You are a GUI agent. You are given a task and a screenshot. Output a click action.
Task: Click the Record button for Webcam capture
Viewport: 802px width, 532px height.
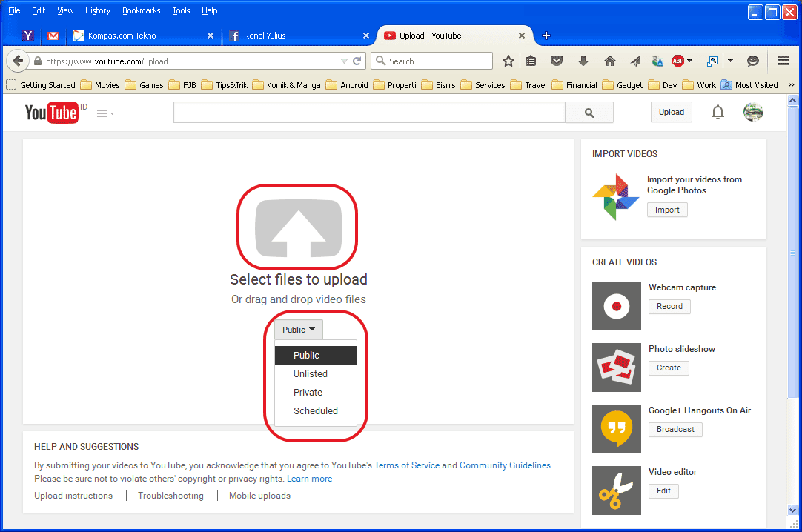coord(669,306)
